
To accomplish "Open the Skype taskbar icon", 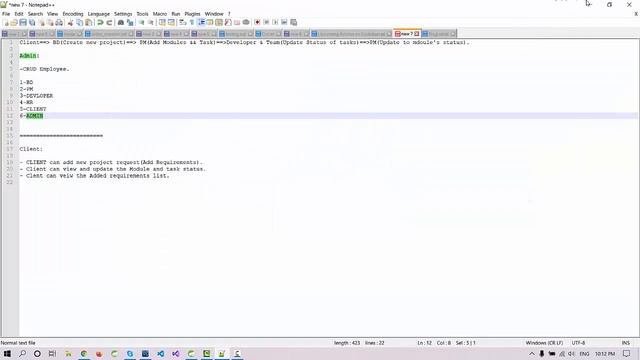I will [x=130, y=353].
